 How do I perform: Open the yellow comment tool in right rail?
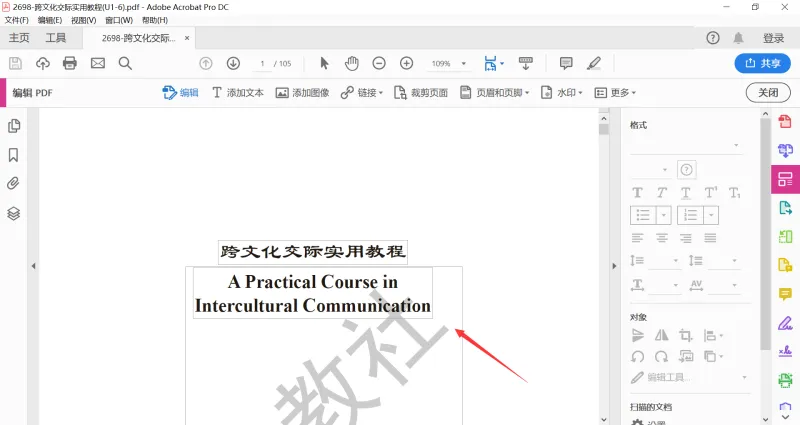pos(785,294)
